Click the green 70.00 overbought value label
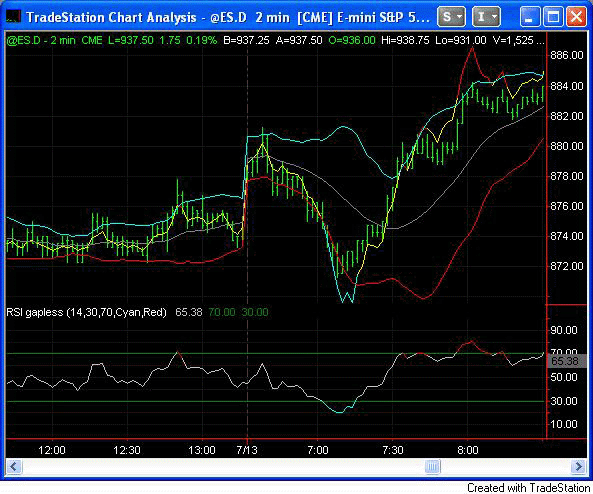 coord(222,312)
